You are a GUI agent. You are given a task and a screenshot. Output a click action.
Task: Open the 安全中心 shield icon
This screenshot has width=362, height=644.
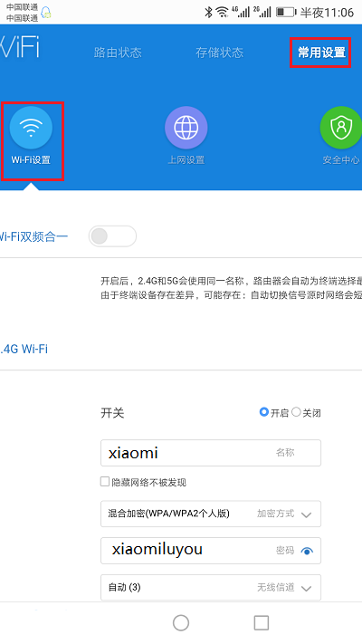[340, 128]
